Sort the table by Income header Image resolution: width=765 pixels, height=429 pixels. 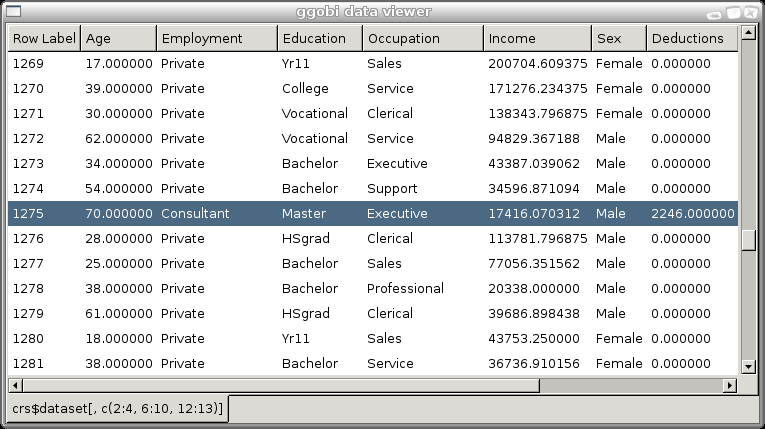pos(537,38)
